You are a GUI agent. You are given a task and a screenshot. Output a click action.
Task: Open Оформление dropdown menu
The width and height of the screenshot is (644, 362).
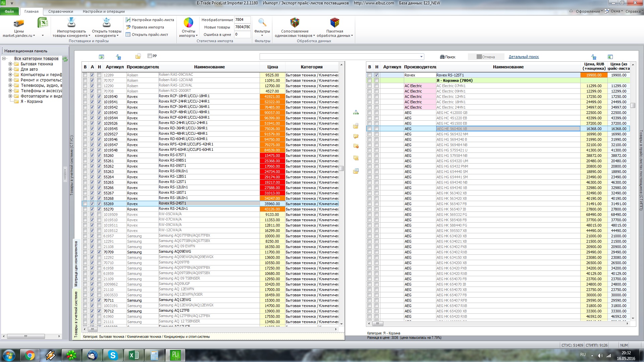point(589,11)
